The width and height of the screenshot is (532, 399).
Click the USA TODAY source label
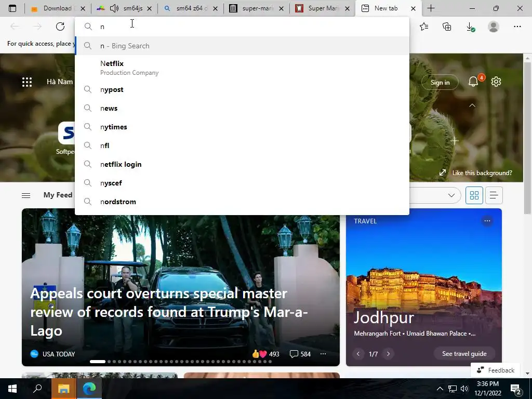[x=59, y=354]
